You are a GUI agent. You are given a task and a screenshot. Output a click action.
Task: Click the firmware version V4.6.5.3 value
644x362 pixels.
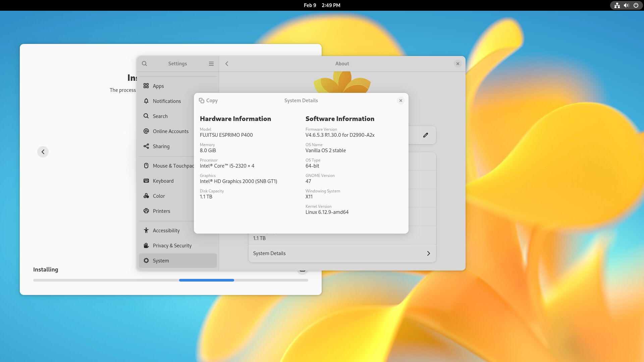[x=340, y=135]
